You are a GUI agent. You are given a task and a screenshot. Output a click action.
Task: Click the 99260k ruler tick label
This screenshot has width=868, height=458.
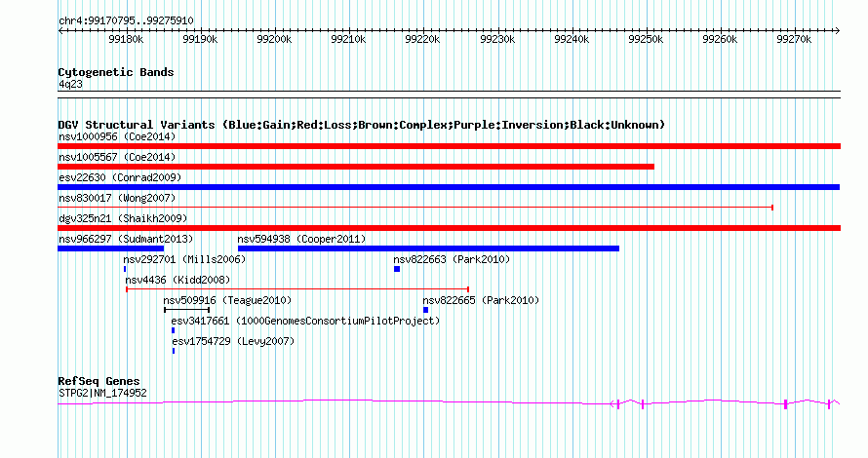click(x=720, y=40)
